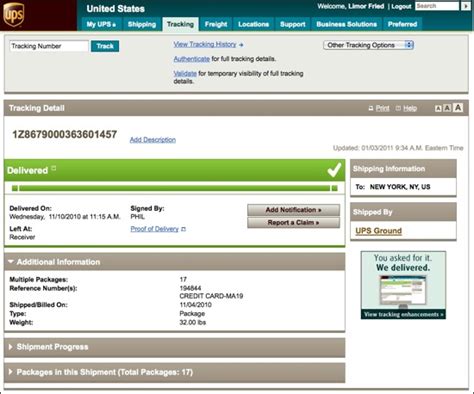Click the UPS shield logo

tap(14, 15)
